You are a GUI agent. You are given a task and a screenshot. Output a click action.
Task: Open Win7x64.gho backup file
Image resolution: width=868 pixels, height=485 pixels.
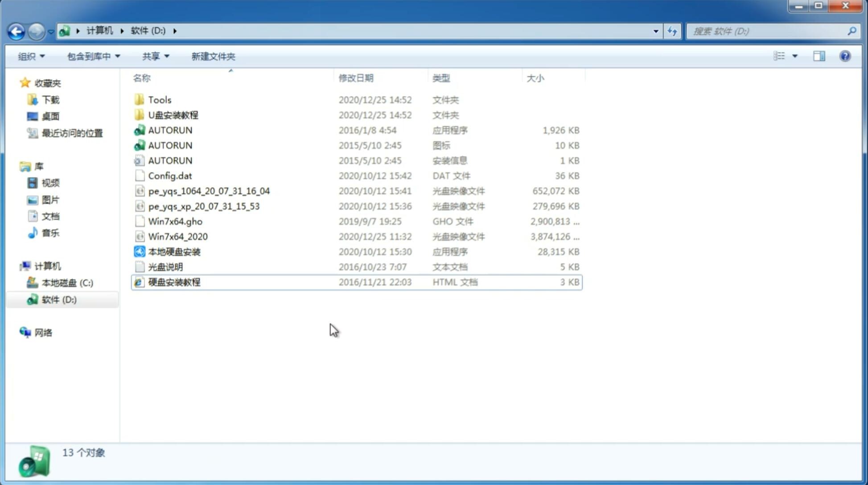click(175, 221)
